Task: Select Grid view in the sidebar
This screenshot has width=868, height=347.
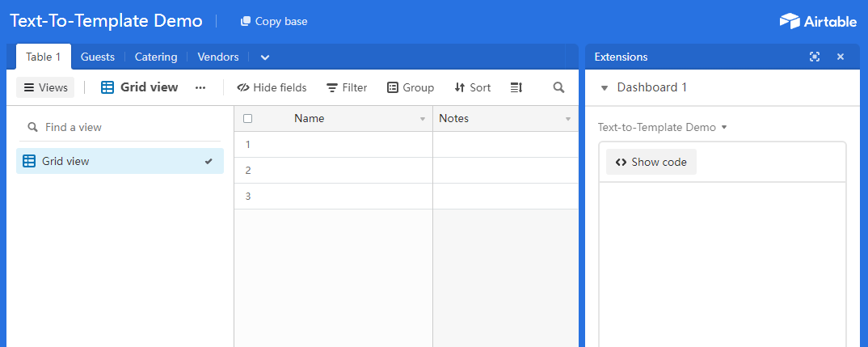Action: [x=120, y=161]
